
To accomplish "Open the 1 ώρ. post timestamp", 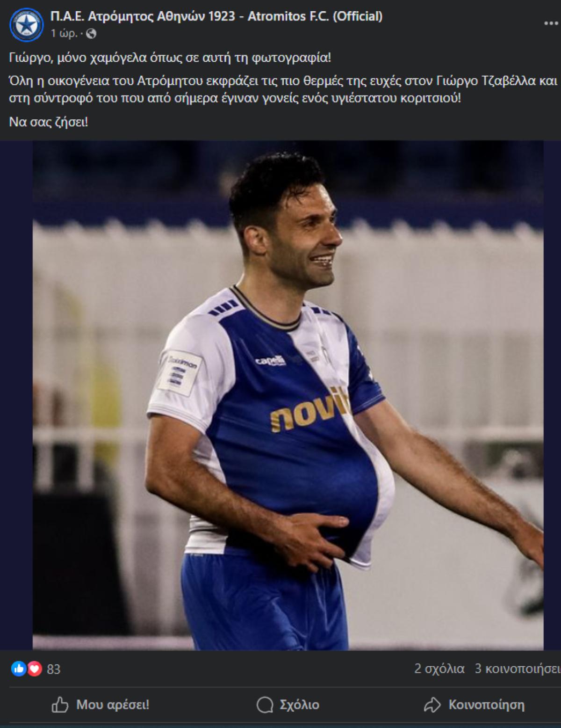I will click(x=64, y=33).
